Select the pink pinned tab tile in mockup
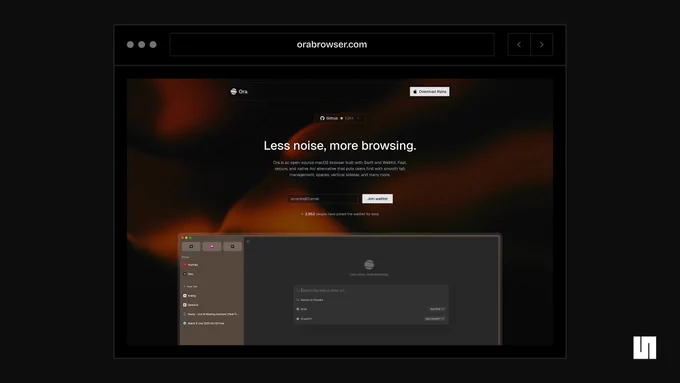 pos(212,246)
